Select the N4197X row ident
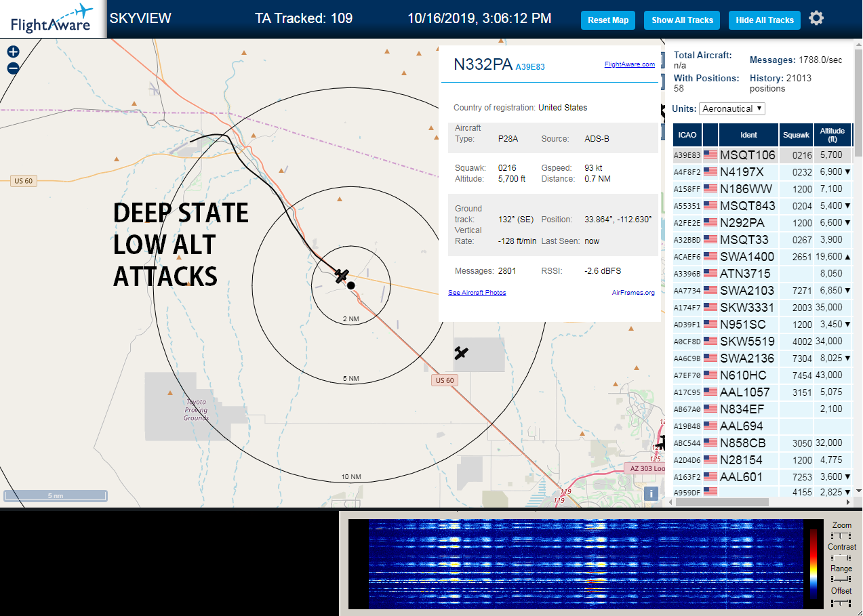The image size is (863, 616). 742,172
